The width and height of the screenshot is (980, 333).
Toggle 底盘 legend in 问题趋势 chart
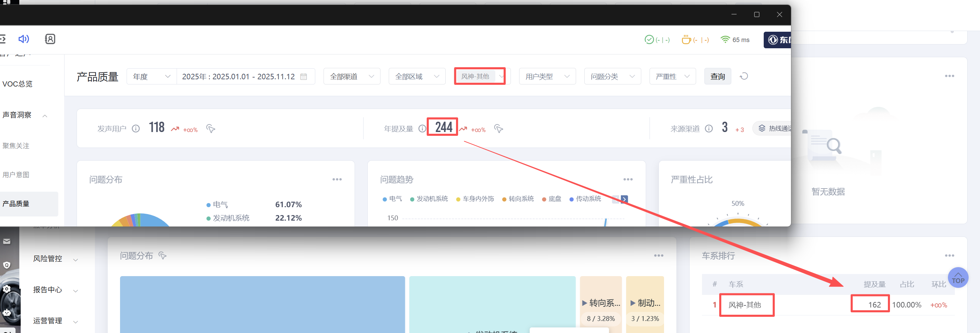tap(552, 199)
